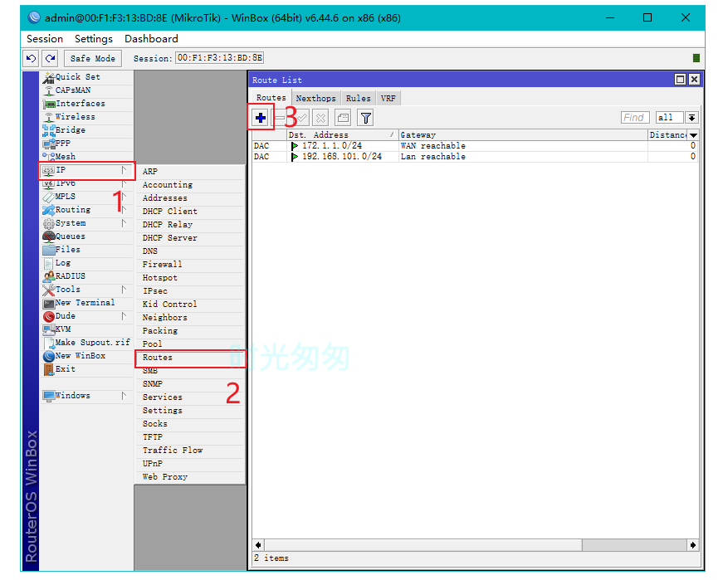Open Files in the sidebar
The width and height of the screenshot is (728, 580).
(x=86, y=250)
